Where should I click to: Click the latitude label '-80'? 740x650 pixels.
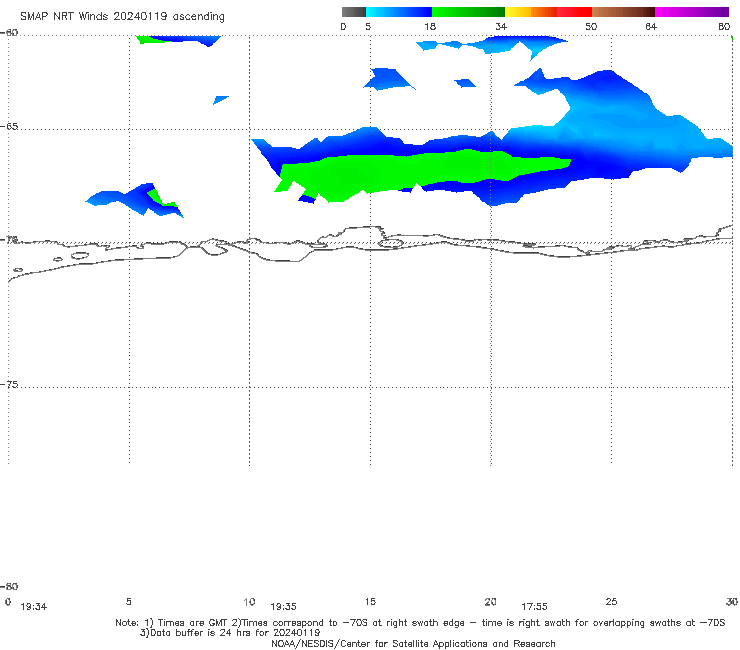pyautogui.click(x=9, y=586)
